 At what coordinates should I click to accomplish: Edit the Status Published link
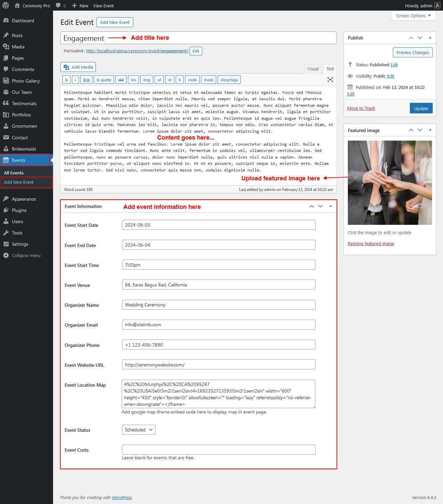coord(394,65)
